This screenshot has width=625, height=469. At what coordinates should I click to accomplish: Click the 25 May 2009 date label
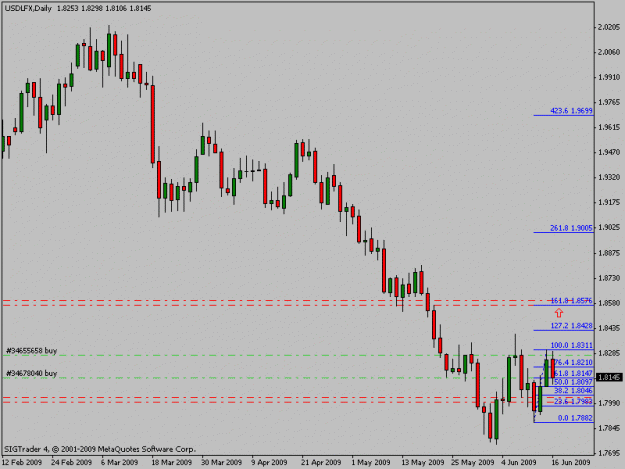(x=473, y=462)
